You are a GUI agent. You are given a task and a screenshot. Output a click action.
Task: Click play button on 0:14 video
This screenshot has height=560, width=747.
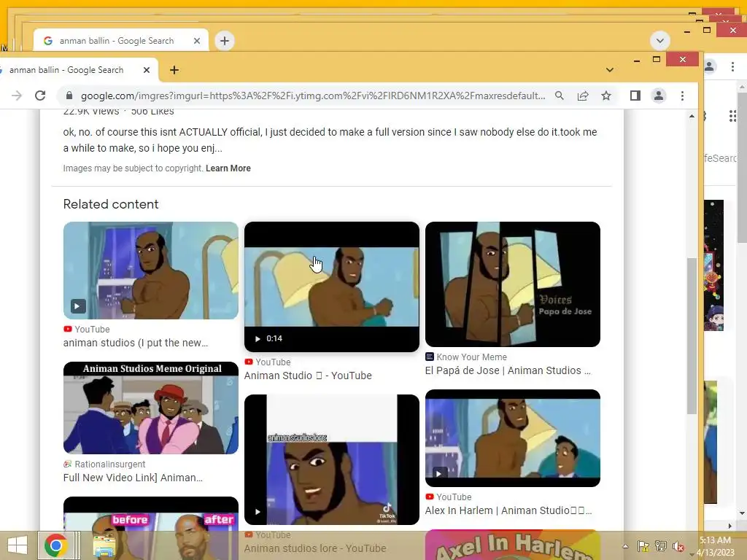(258, 338)
